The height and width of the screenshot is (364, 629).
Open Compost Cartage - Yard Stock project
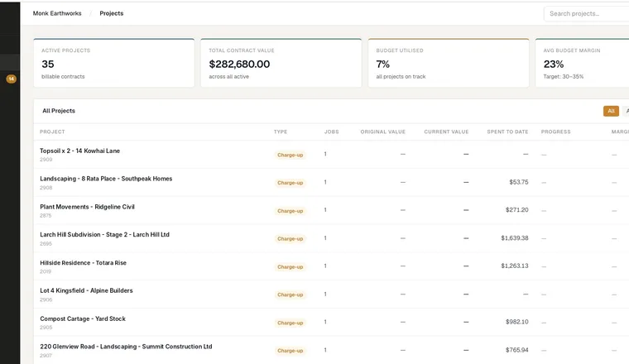coord(83,318)
